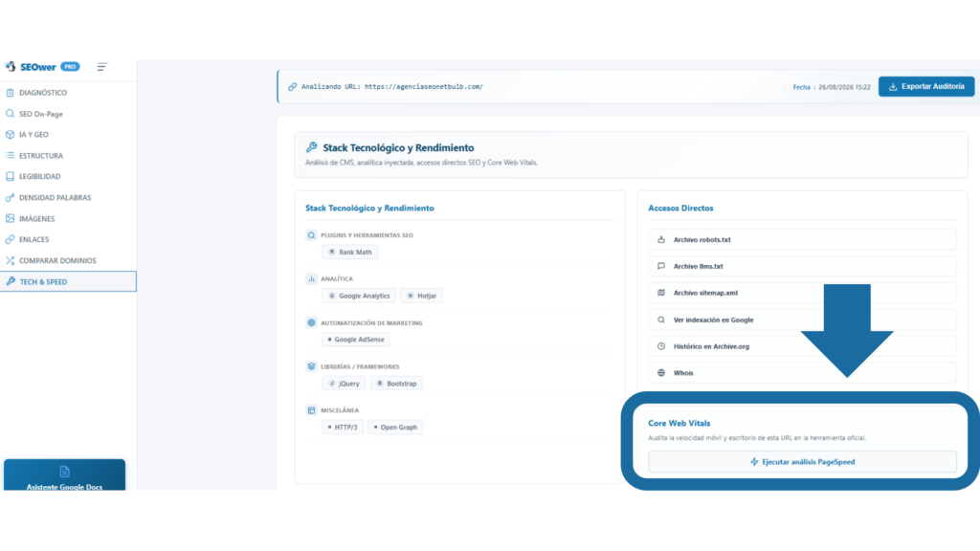Viewport: 980px width, 551px height.
Task: Click the Hotjar tag
Action: tap(421, 296)
